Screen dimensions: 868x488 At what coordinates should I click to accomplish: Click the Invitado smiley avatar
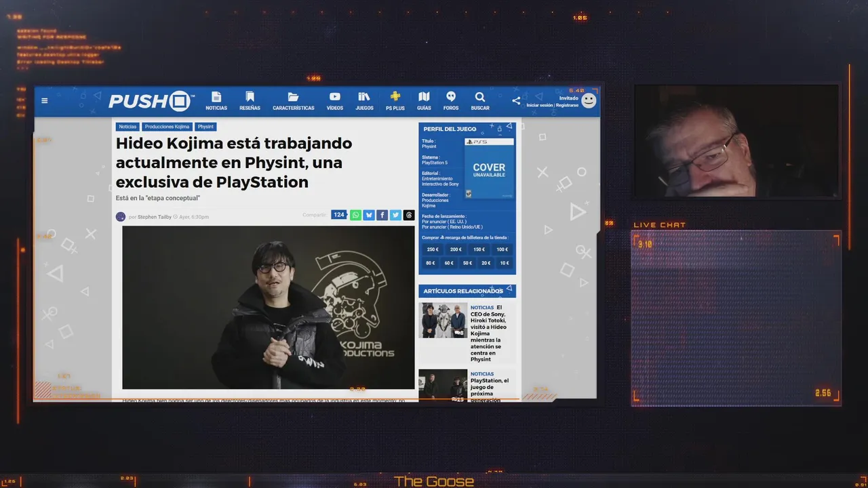pyautogui.click(x=589, y=100)
